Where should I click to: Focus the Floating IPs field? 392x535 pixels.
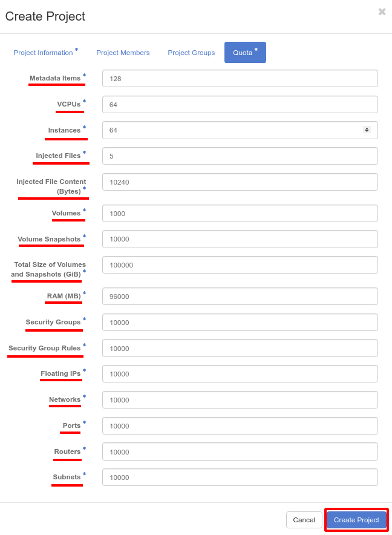pyautogui.click(x=240, y=373)
